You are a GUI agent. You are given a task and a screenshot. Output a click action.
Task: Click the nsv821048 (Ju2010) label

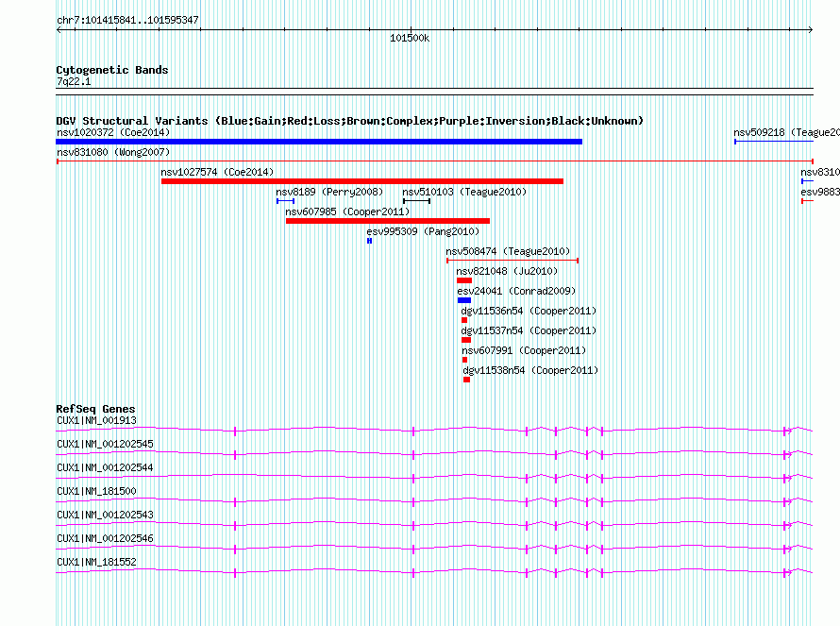pos(507,271)
